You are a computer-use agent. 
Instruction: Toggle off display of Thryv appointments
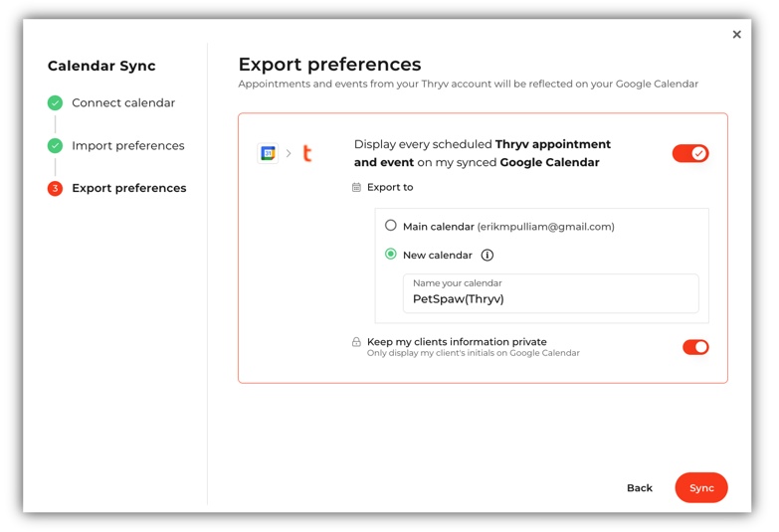click(690, 153)
